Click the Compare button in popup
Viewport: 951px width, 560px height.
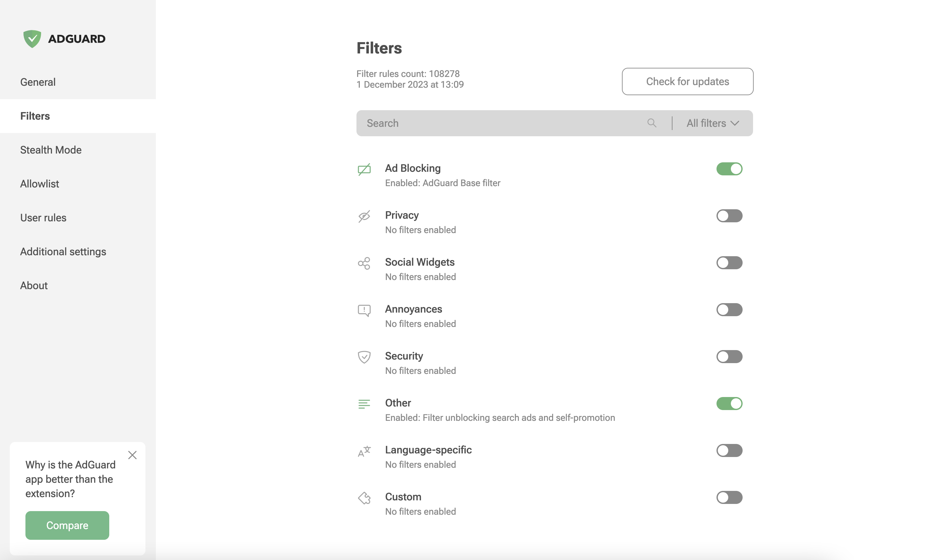67,525
